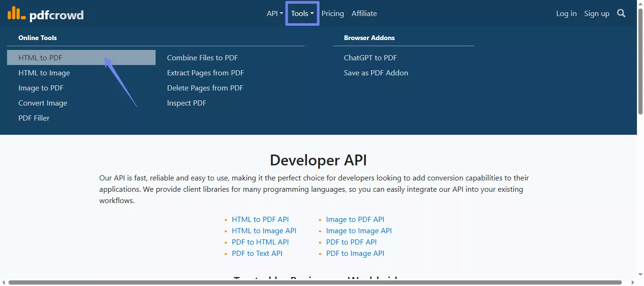Open Image to PDF tool
This screenshot has height=286, width=644.
point(41,88)
